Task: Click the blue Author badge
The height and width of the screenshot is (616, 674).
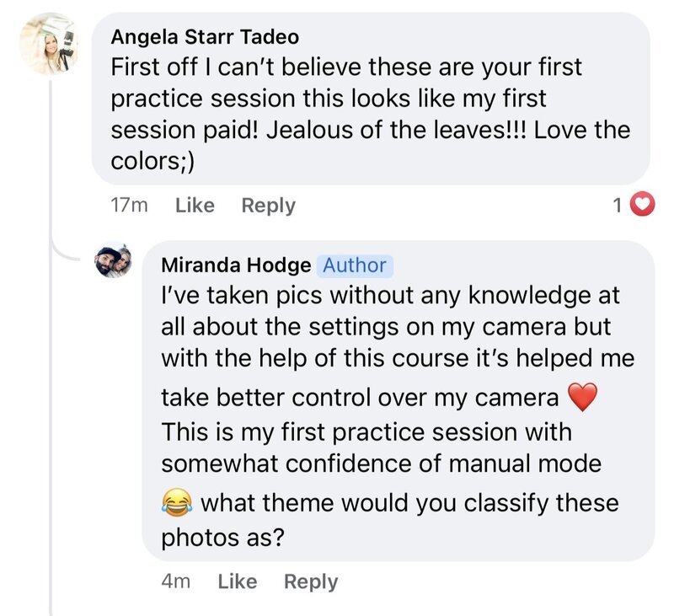Action: 355,265
